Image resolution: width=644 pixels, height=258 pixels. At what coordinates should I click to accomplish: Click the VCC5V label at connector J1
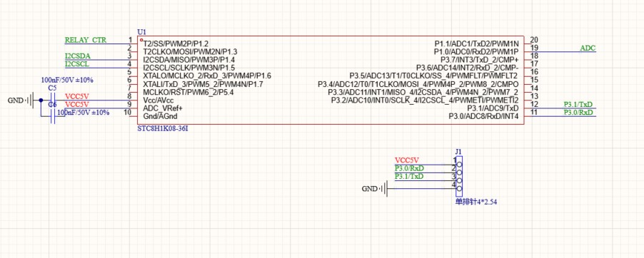click(407, 160)
